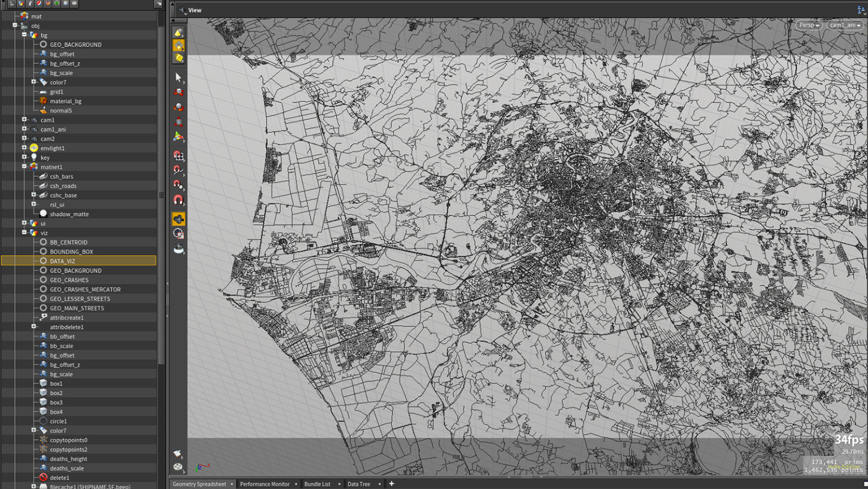The image size is (868, 489).
Task: Choose the yellow cube dynamics selection icon
Action: click(x=179, y=58)
